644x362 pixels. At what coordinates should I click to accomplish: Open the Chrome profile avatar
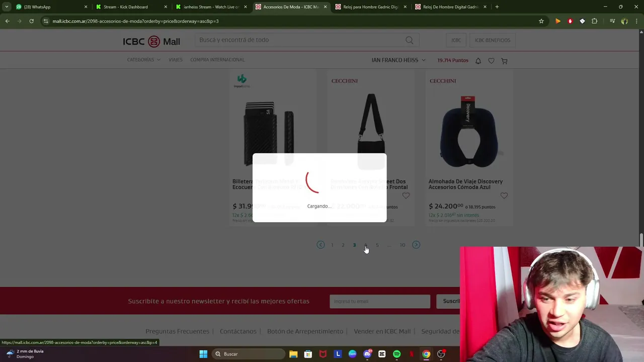click(624, 21)
